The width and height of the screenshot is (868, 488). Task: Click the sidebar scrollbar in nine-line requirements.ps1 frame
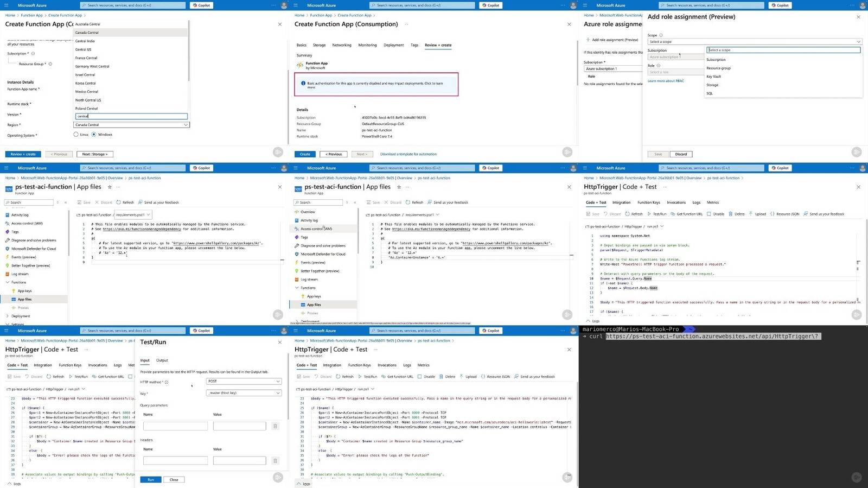pos(69,233)
